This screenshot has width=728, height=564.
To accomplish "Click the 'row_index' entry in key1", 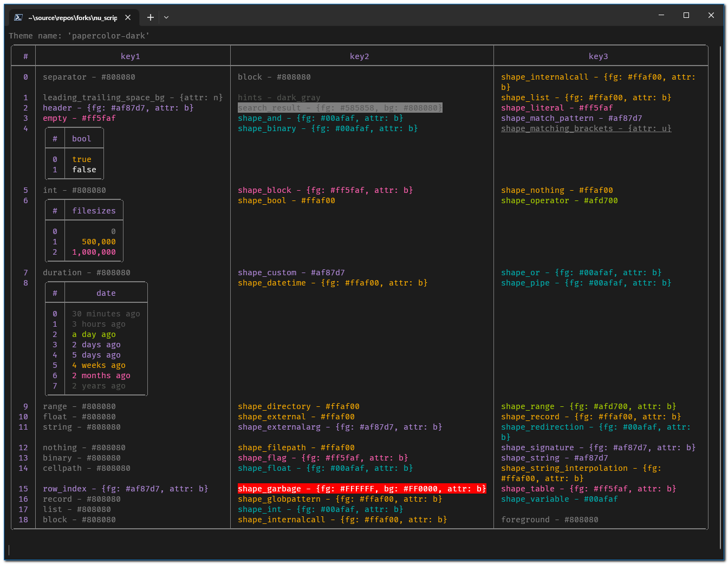I will click(x=126, y=489).
